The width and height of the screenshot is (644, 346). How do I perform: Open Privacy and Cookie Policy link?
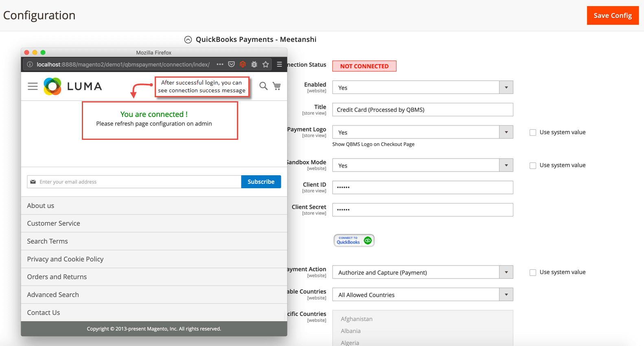(x=66, y=259)
